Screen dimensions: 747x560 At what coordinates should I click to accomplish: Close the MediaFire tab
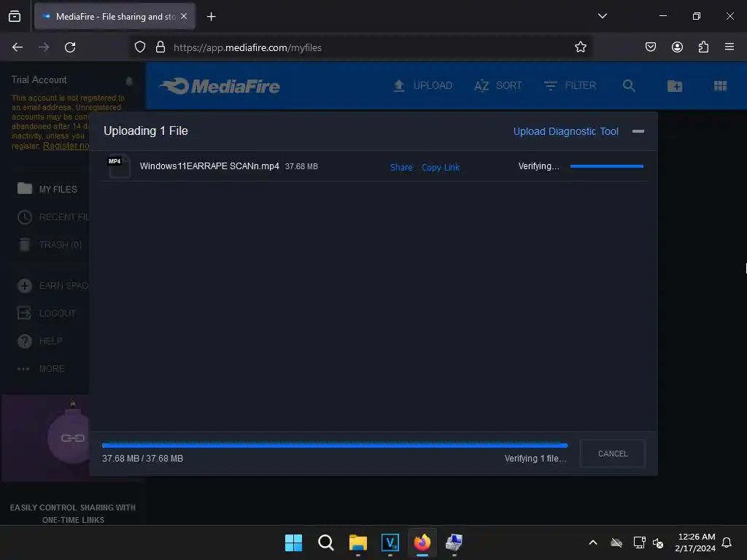click(184, 16)
